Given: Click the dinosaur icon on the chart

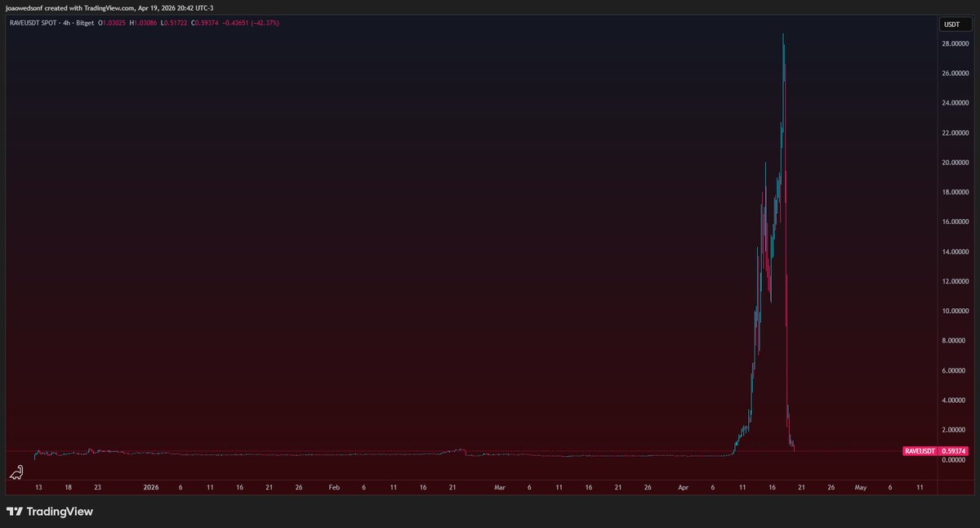Looking at the screenshot, I should (16, 472).
